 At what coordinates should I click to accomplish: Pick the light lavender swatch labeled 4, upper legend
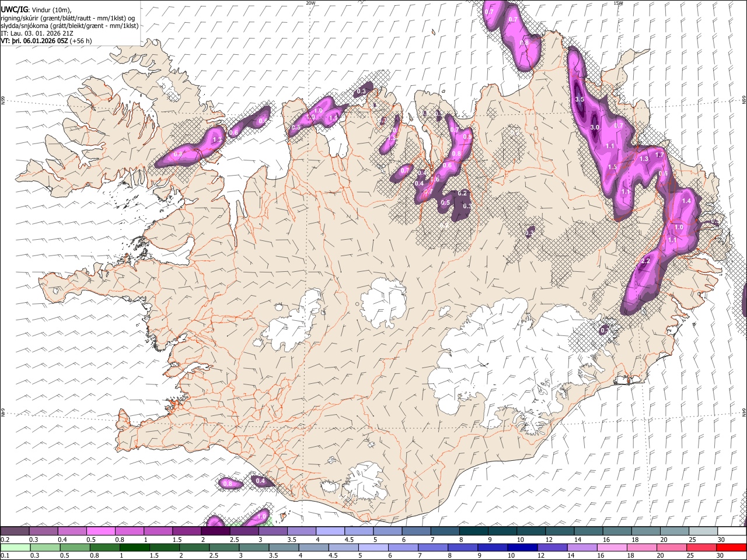click(x=330, y=531)
